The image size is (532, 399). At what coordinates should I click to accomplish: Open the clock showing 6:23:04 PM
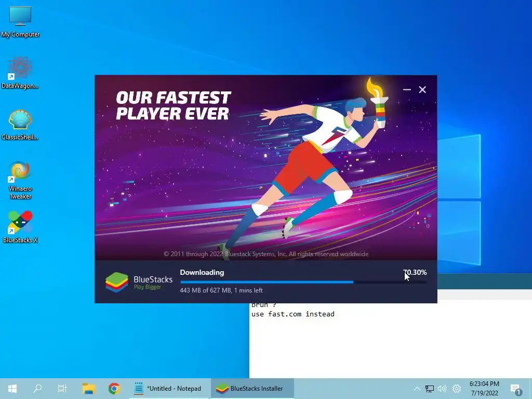point(484,389)
